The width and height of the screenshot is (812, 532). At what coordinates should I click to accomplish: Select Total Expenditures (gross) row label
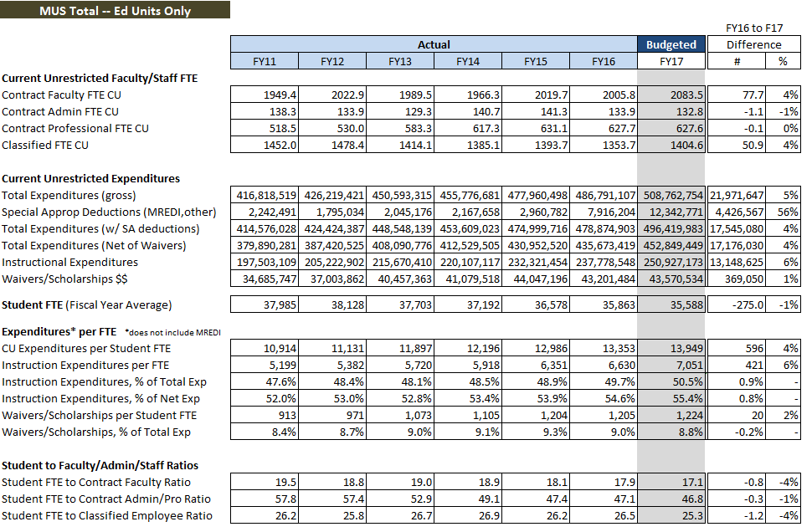pos(69,195)
